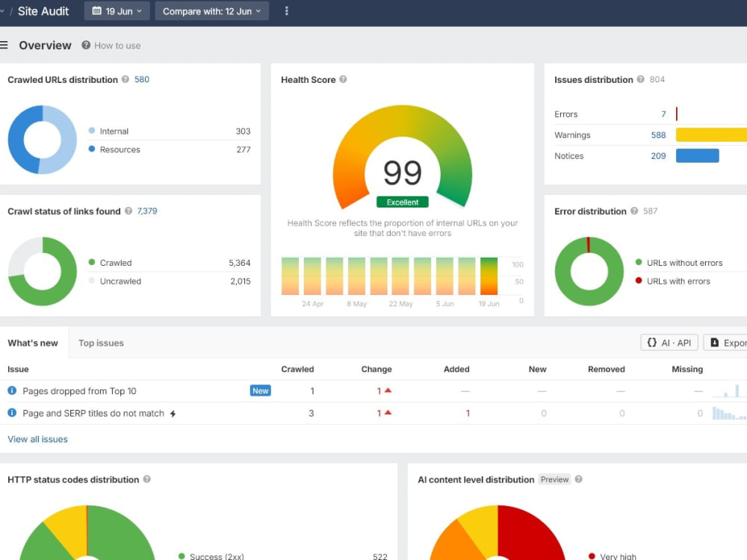Click the Added value 1 in SERP titles row
Screen dimensions: 747x560
(x=468, y=414)
